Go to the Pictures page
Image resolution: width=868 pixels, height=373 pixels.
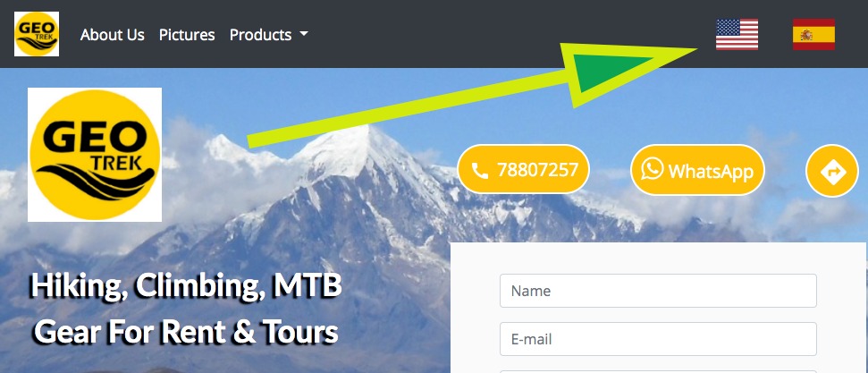tap(187, 35)
